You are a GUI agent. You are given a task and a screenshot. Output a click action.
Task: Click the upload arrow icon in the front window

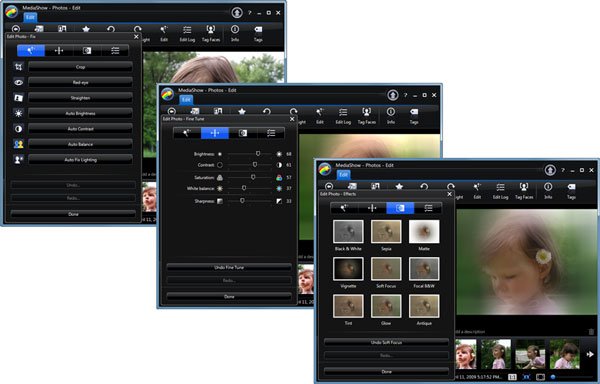point(550,170)
